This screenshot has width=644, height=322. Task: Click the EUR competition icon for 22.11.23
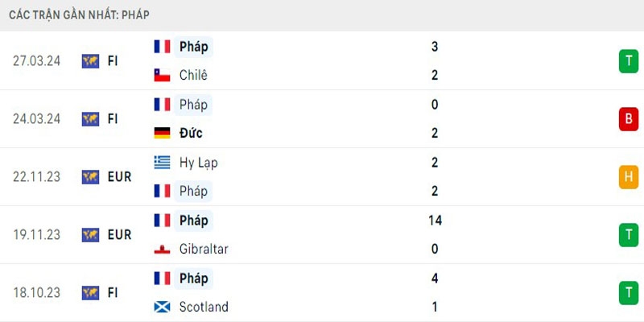coord(90,176)
